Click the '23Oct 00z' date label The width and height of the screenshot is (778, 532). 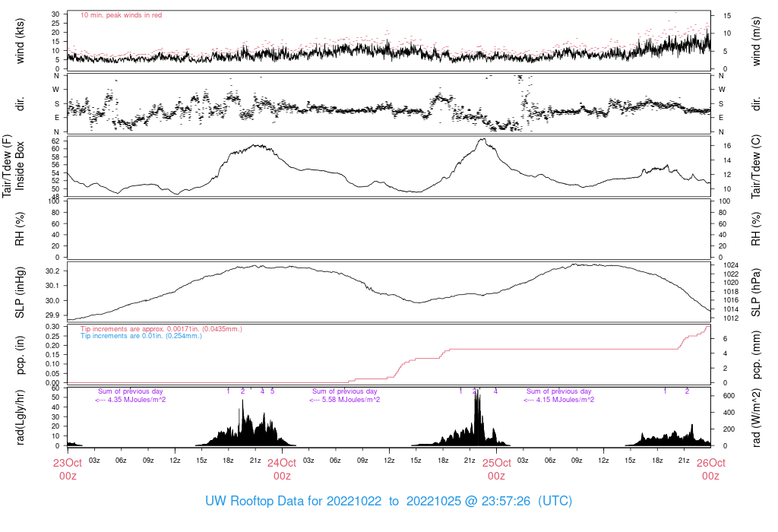68,469
